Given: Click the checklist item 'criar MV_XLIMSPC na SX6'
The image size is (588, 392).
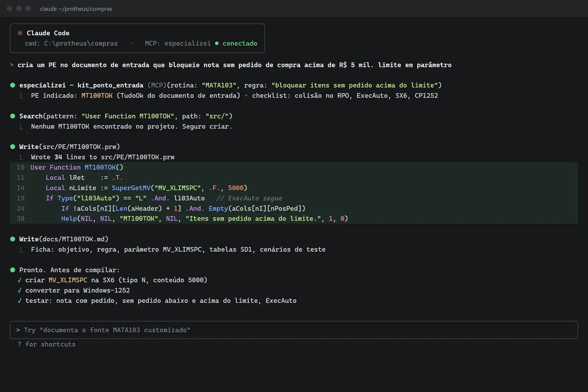Looking at the screenshot, I should tap(116, 280).
